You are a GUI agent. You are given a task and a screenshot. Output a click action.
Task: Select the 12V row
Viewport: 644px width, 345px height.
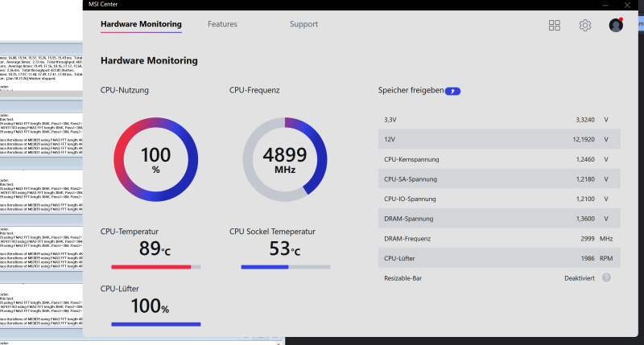pyautogui.click(x=499, y=139)
